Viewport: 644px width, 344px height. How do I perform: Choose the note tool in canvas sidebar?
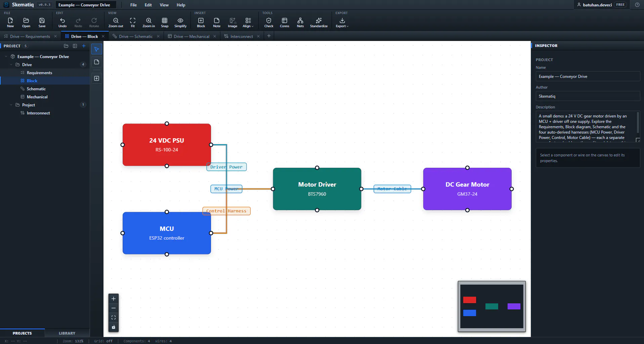97,62
